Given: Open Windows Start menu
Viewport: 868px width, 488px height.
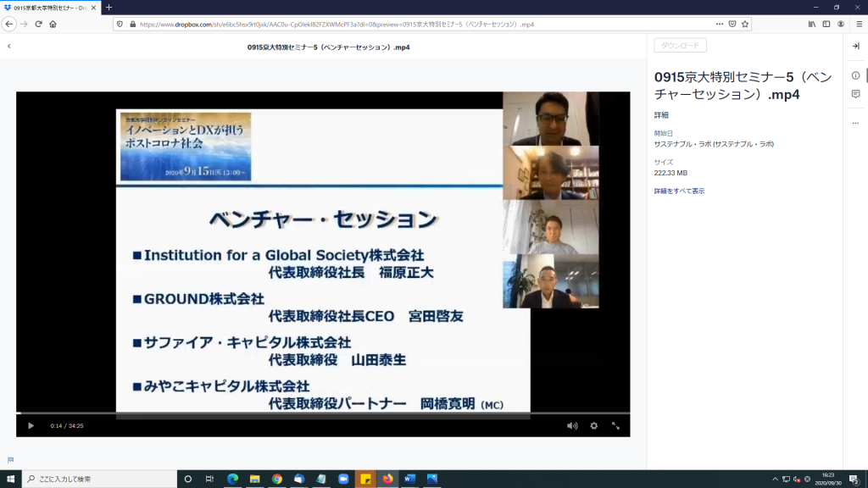Looking at the screenshot, I should tap(10, 479).
